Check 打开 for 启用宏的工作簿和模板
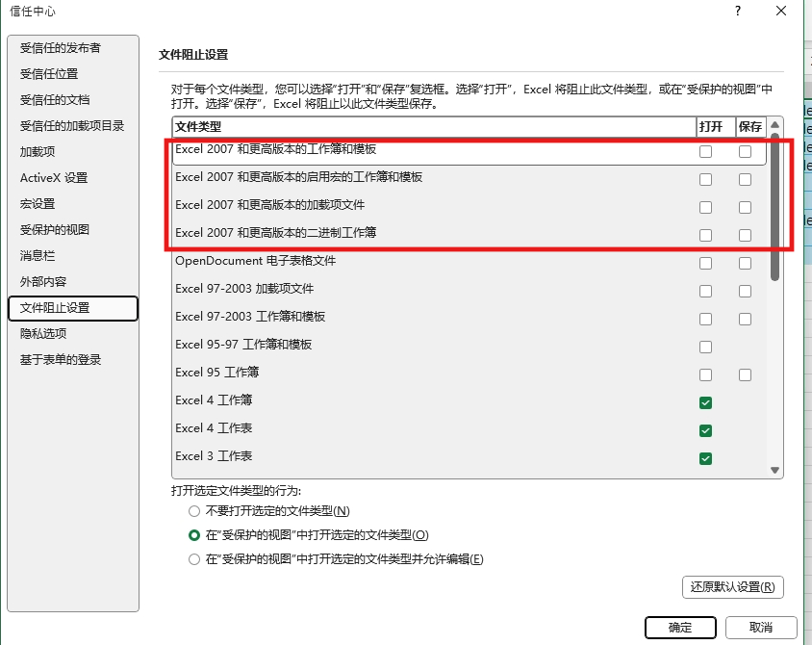 705,179
